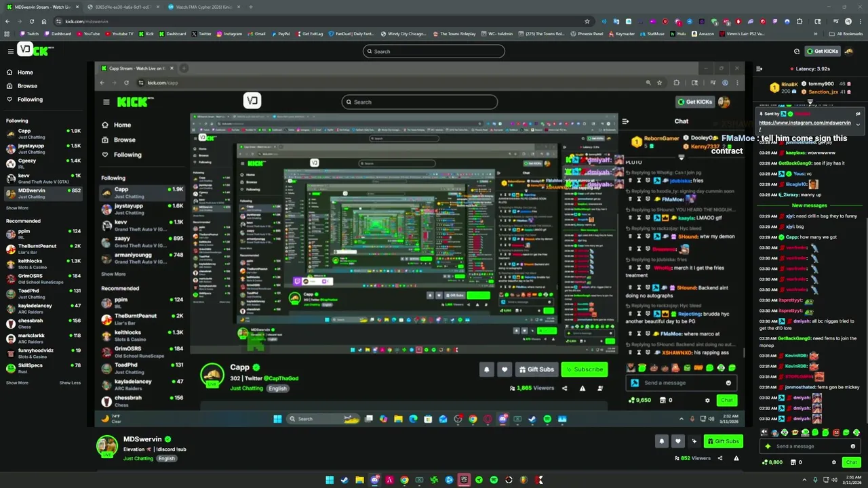Collapse the gift leaderboard handle

click(x=810, y=102)
